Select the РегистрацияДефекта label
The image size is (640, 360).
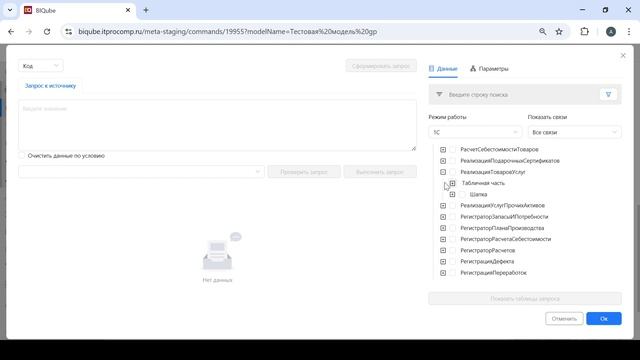[x=487, y=261]
